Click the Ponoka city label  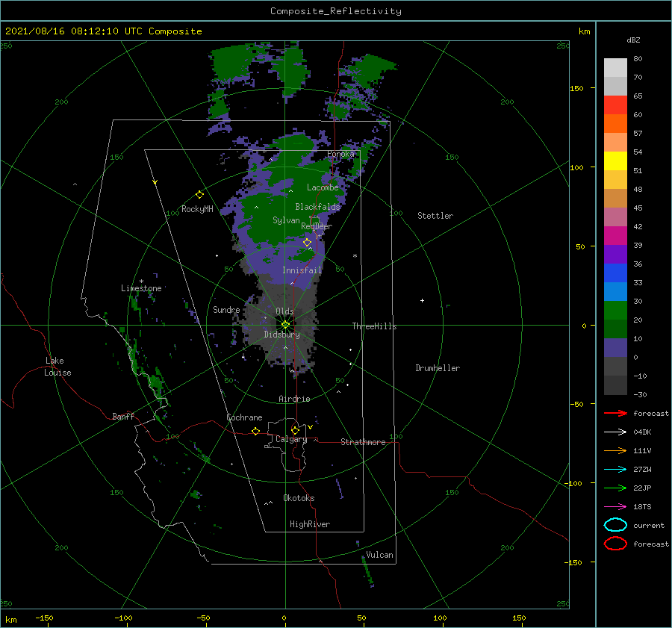tap(340, 154)
